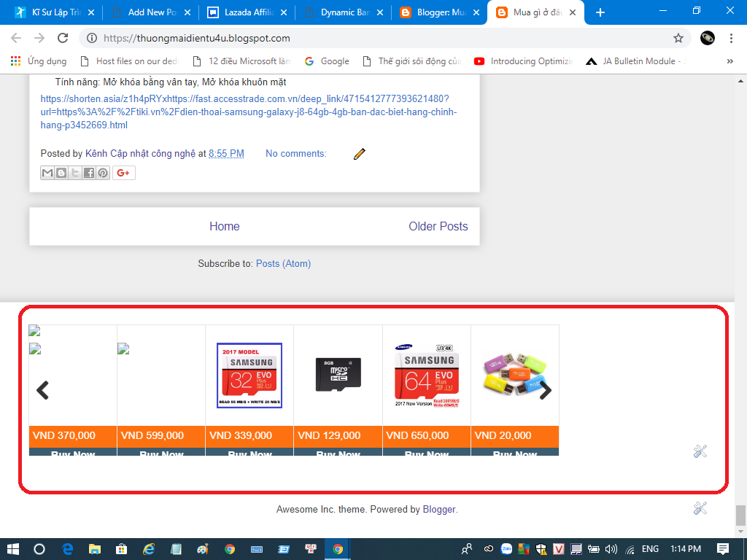Switch to the Lazada Affiliate tab
Image resolution: width=747 pixels, height=560 pixels.
click(247, 12)
